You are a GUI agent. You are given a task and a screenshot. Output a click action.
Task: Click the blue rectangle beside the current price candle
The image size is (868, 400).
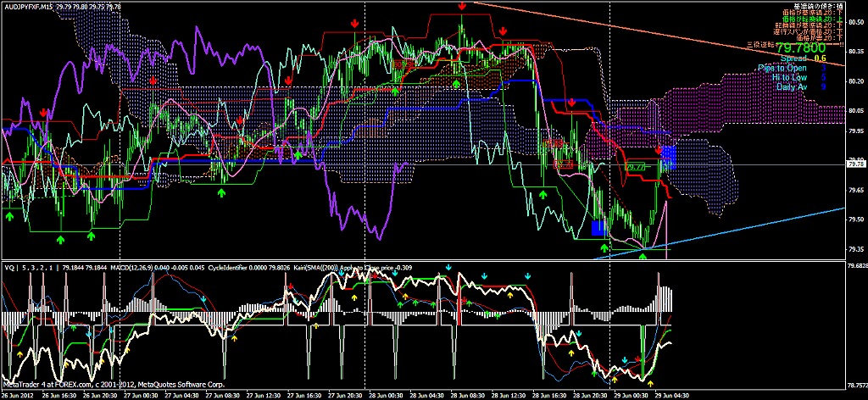coord(668,155)
